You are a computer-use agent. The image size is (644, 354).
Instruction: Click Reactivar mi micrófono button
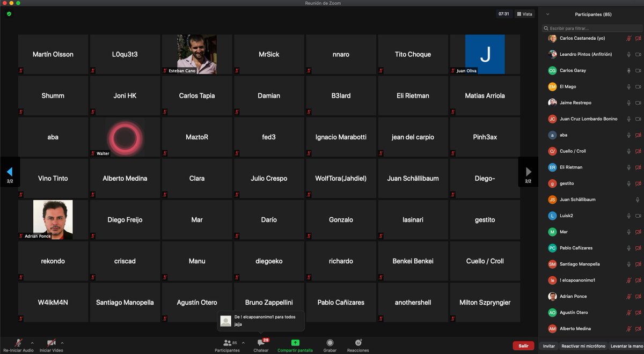click(583, 346)
